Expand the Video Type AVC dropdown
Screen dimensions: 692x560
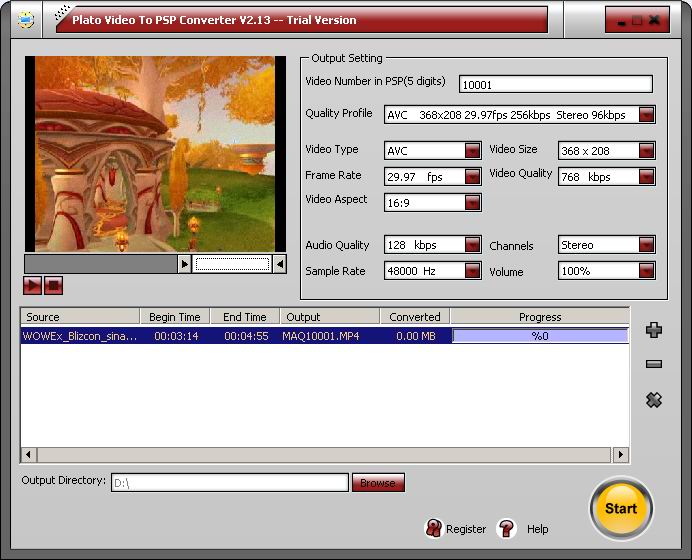(472, 150)
